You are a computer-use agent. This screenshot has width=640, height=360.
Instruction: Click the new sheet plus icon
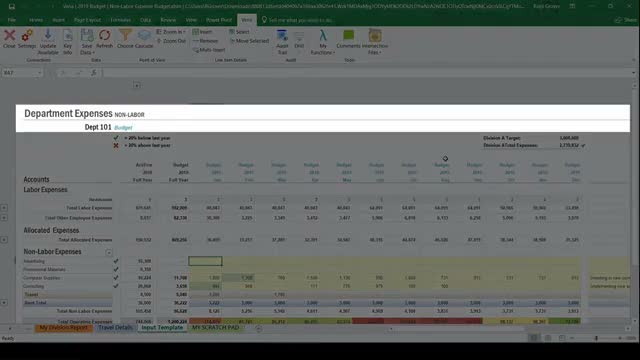point(258,328)
